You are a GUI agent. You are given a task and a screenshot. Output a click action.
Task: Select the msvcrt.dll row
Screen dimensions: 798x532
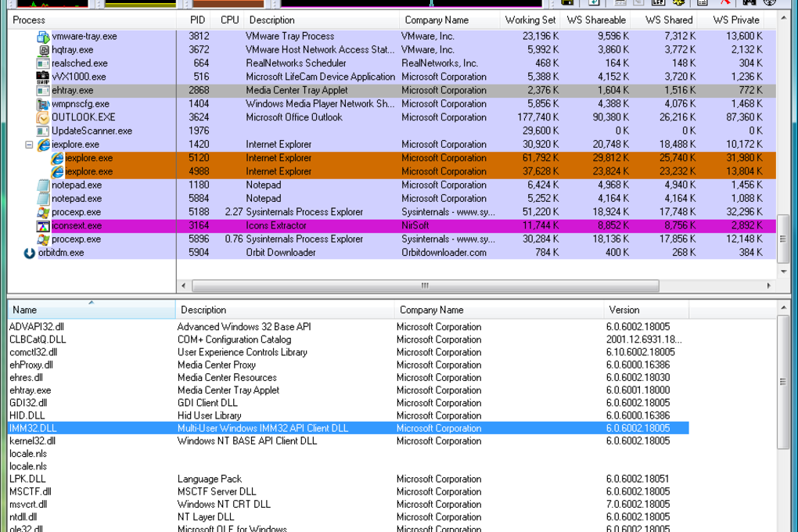pyautogui.click(x=349, y=505)
